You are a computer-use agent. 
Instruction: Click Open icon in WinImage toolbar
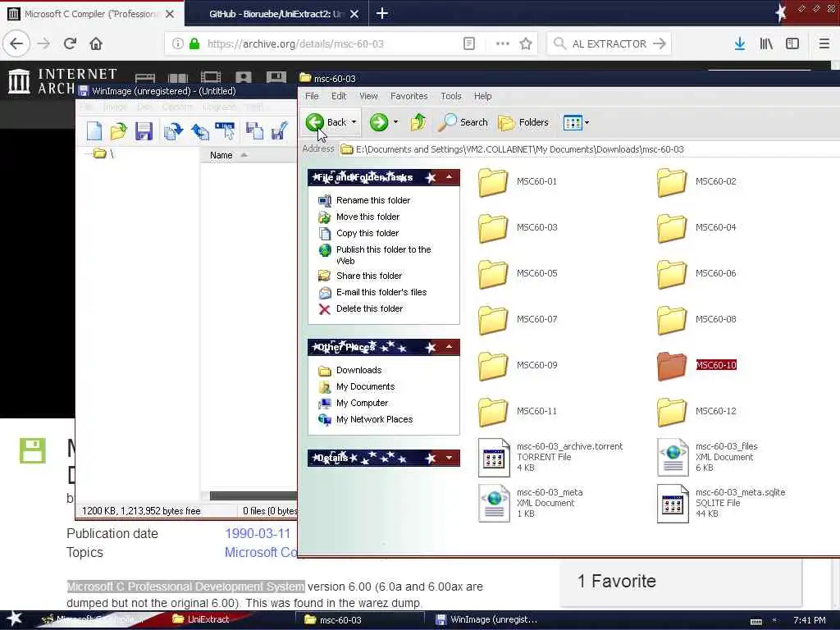click(x=118, y=131)
